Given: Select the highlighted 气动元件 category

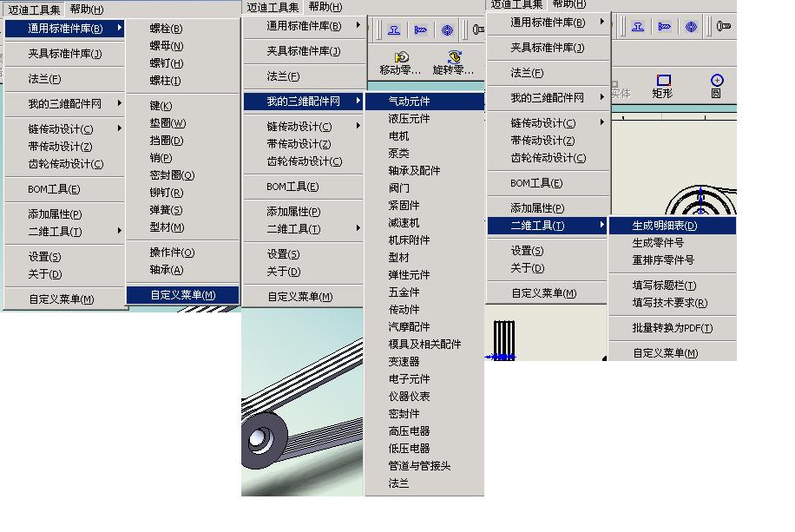Looking at the screenshot, I should coord(425,101).
